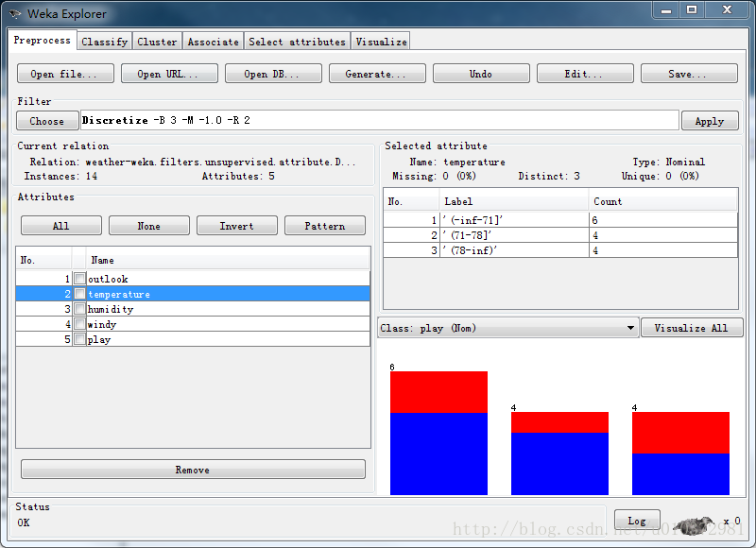Tick the windy attribute checkbox
The width and height of the screenshot is (756, 548).
pyautogui.click(x=80, y=324)
